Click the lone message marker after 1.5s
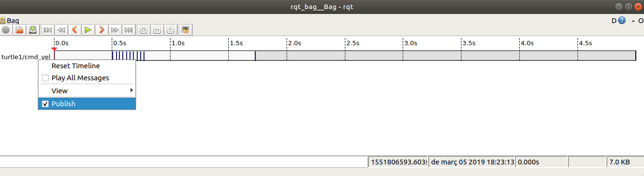 (255, 56)
